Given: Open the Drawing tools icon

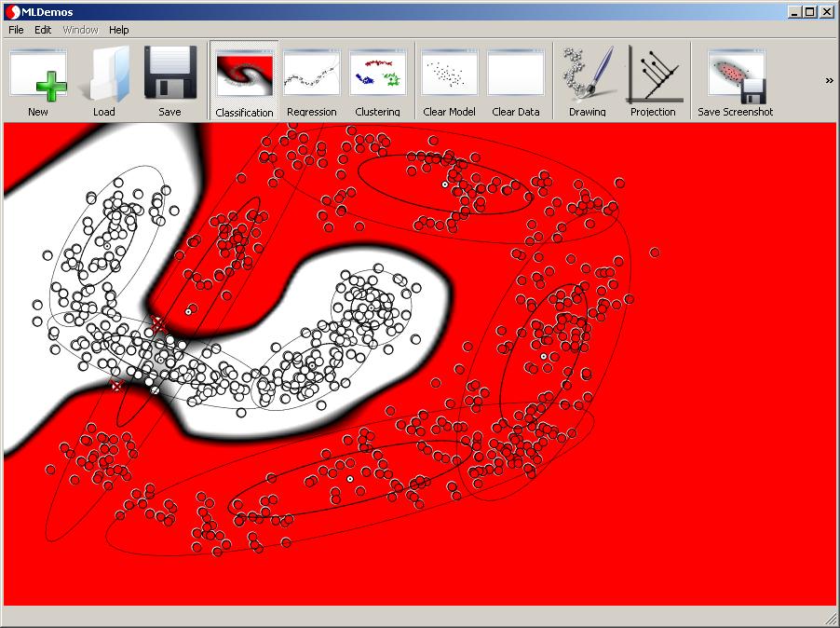Looking at the screenshot, I should click(588, 75).
